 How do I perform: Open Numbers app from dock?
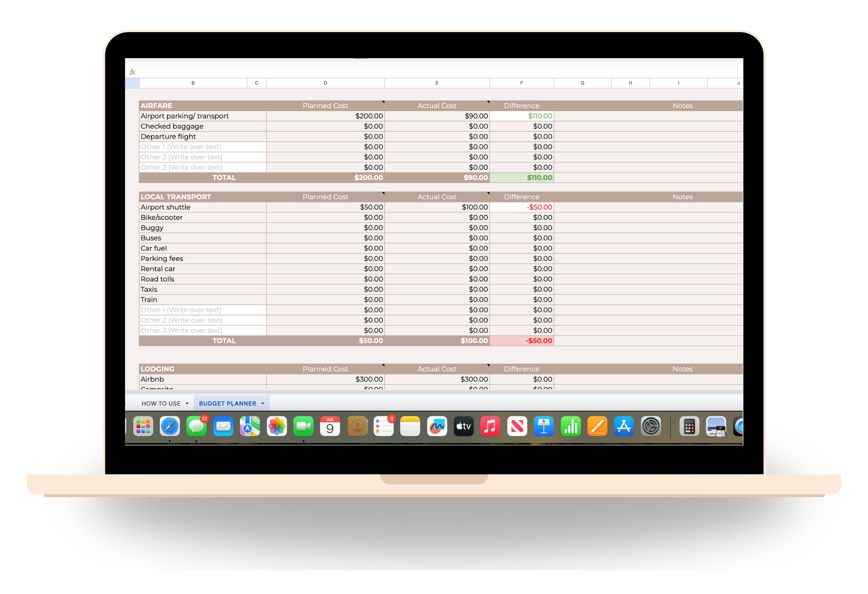click(571, 426)
